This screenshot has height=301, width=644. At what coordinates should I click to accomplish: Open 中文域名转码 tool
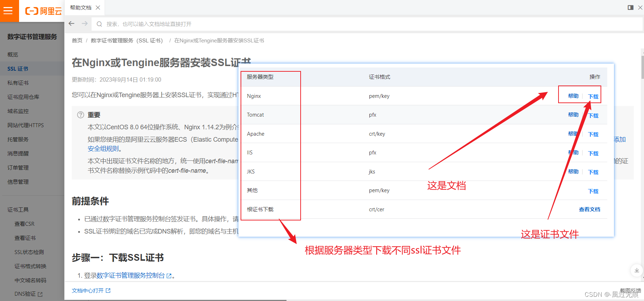point(30,280)
